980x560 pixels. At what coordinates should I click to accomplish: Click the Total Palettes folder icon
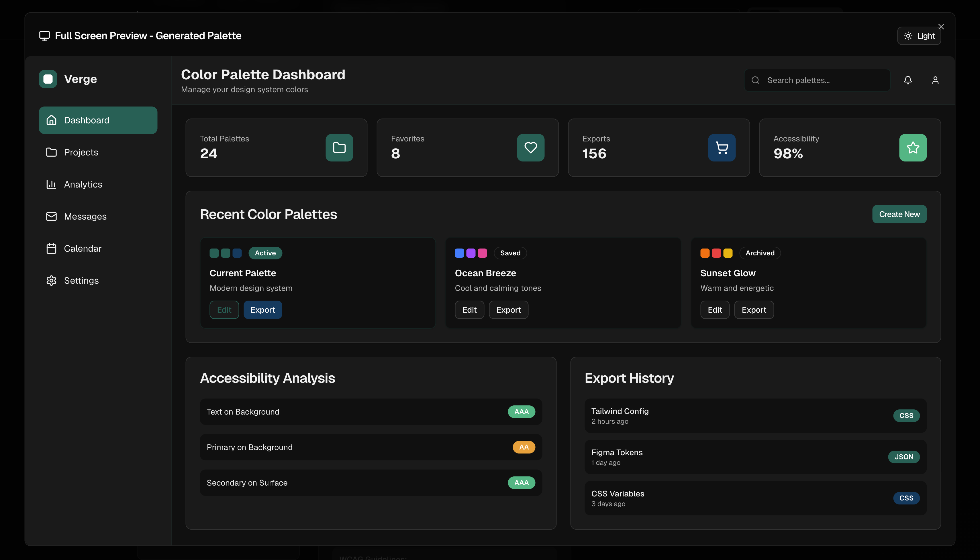coord(339,148)
